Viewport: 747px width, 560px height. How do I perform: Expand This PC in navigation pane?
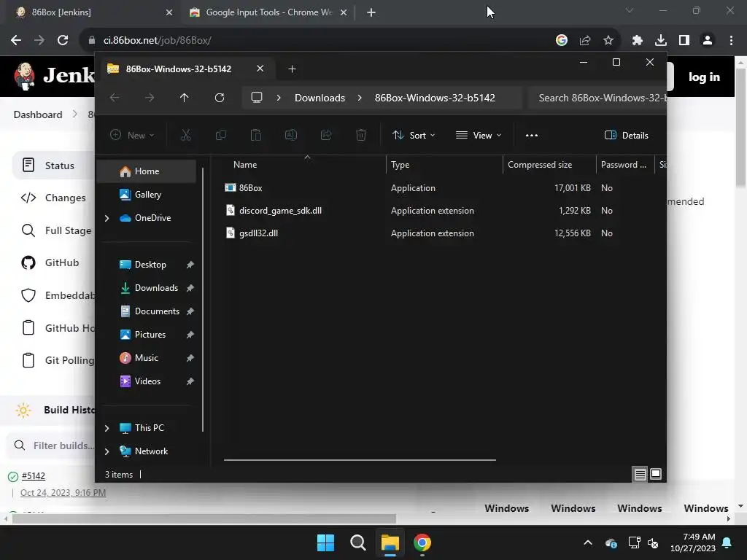point(107,428)
